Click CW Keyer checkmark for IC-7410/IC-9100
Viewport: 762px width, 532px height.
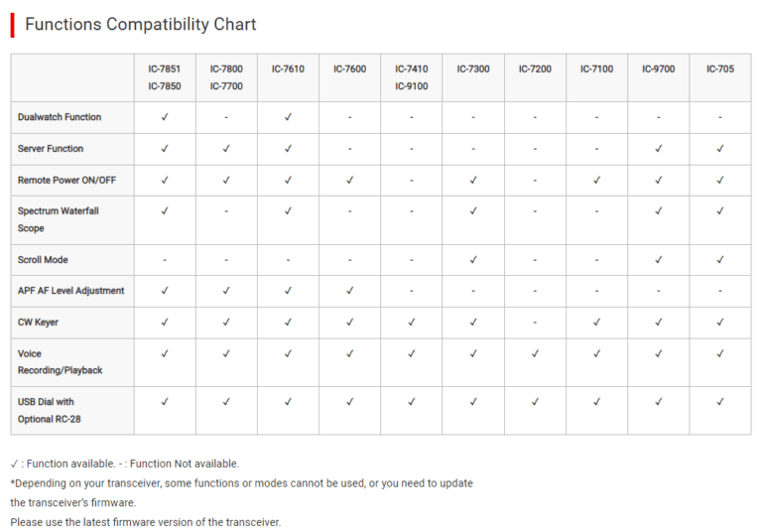click(x=411, y=323)
